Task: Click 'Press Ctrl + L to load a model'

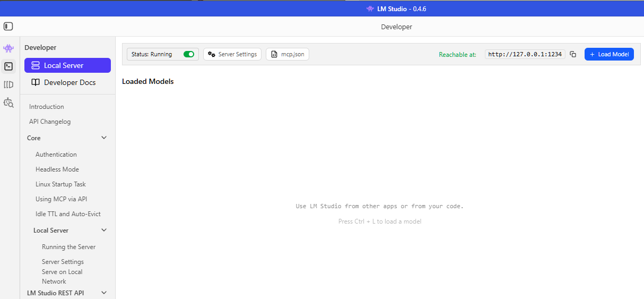Action: click(380, 221)
